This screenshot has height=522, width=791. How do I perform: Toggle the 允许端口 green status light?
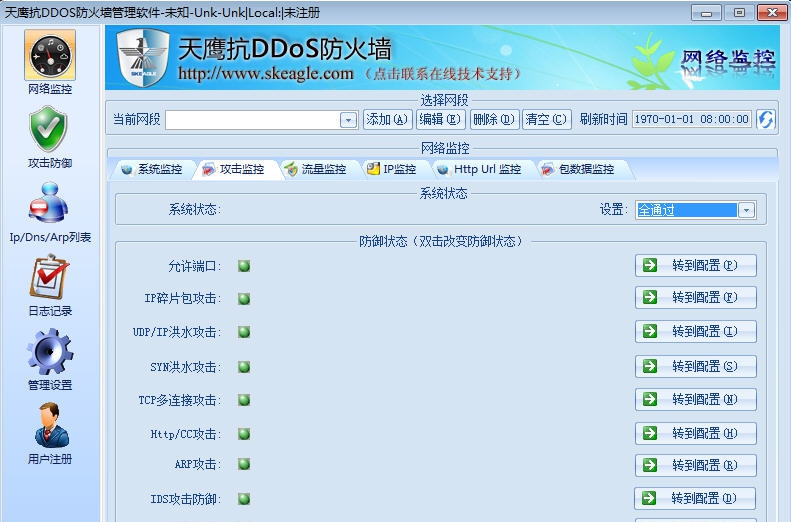point(244,266)
